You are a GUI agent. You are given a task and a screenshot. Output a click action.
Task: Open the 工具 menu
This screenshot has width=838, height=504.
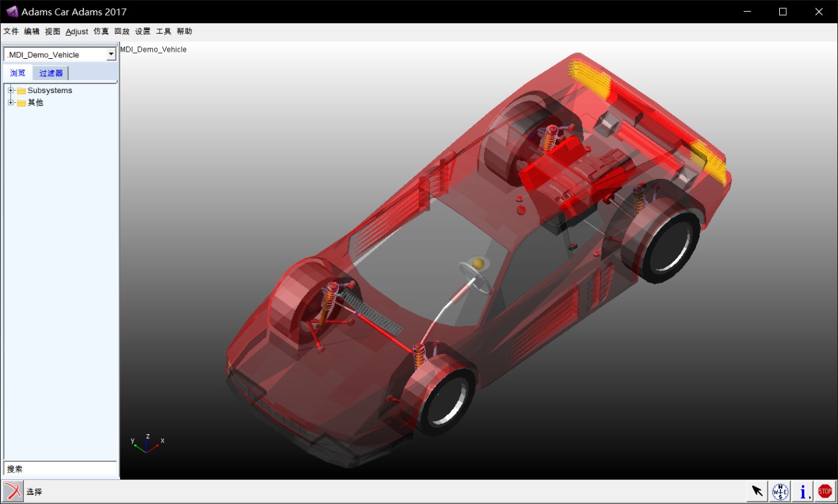(x=163, y=31)
